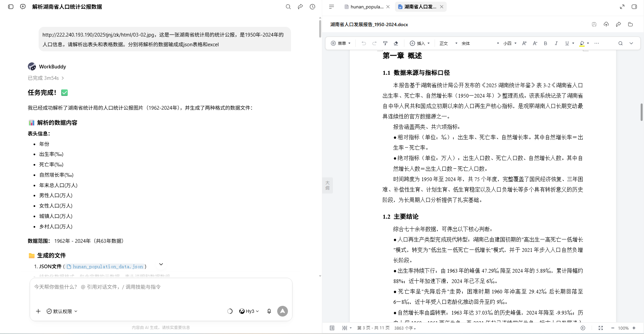Open the 默认权限 permission dropdown
The height and width of the screenshot is (334, 644).
(x=62, y=311)
